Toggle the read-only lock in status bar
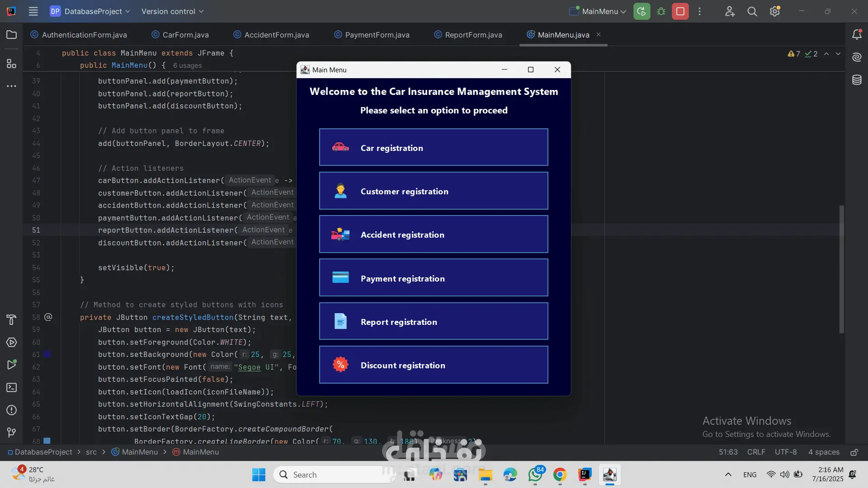The width and height of the screenshot is (868, 488). [x=854, y=452]
